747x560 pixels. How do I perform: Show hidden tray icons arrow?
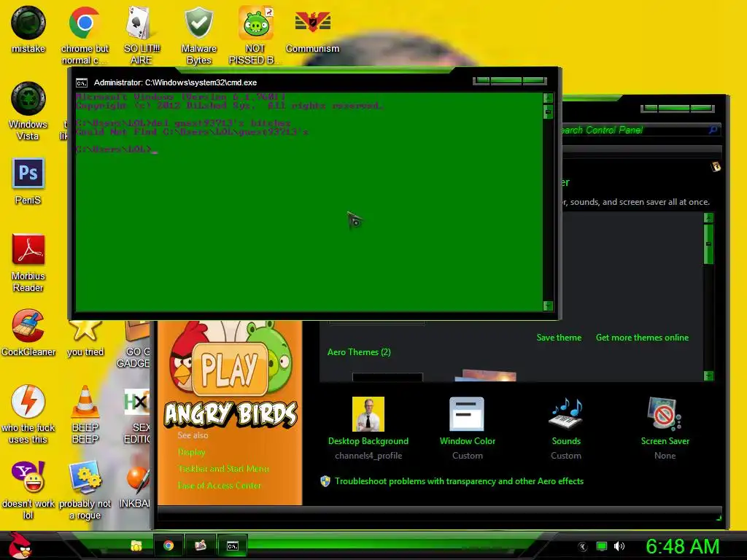tap(583, 547)
